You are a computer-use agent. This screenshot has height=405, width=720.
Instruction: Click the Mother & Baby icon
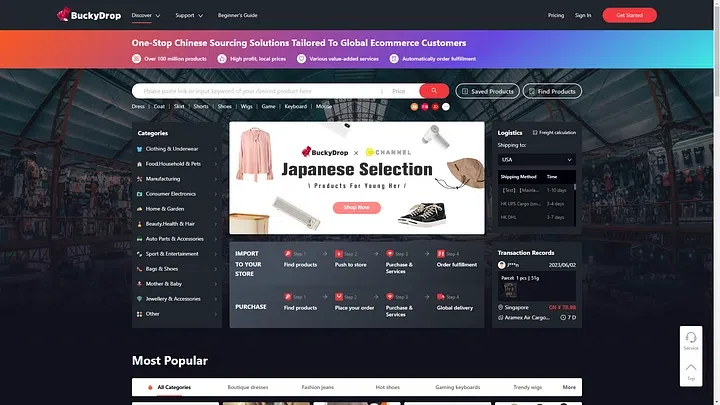(140, 284)
